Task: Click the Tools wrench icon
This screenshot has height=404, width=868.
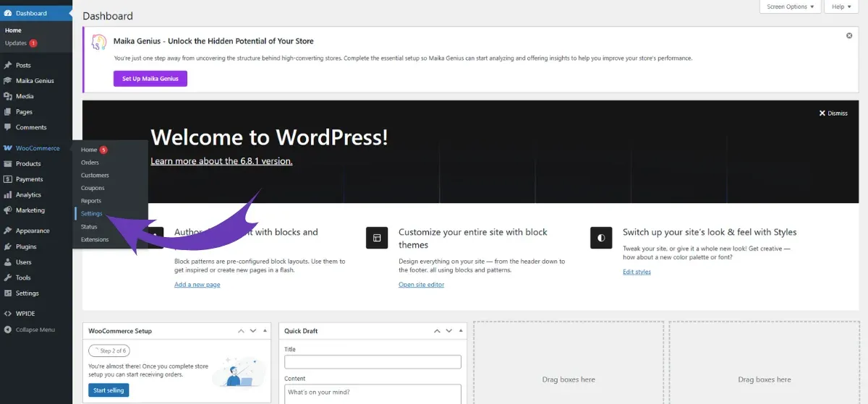Action: [8, 278]
